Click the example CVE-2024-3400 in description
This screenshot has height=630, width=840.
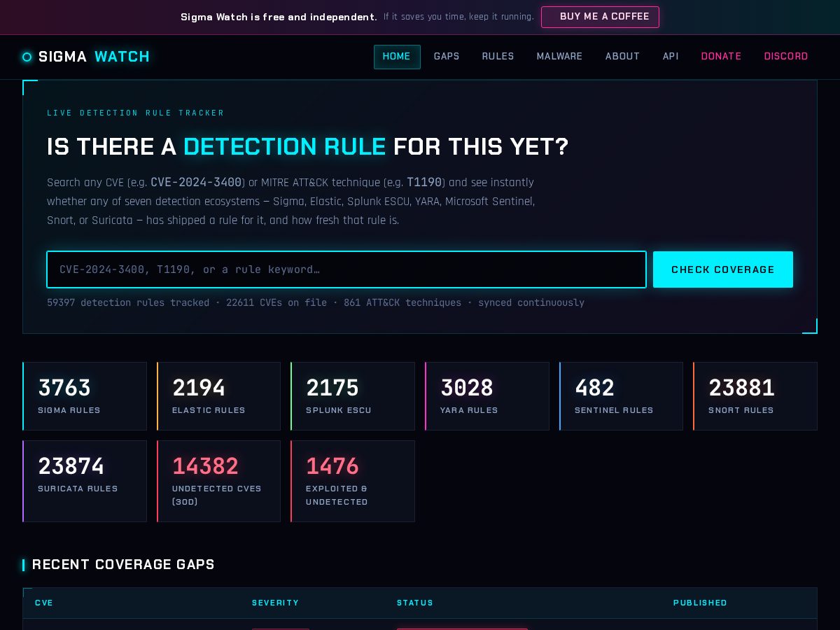196,183
